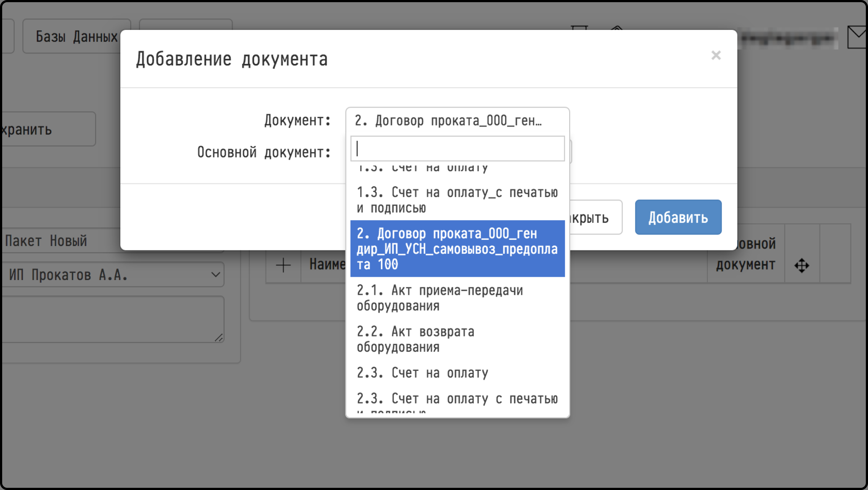
Task: Click the empty description textarea
Action: (x=113, y=319)
